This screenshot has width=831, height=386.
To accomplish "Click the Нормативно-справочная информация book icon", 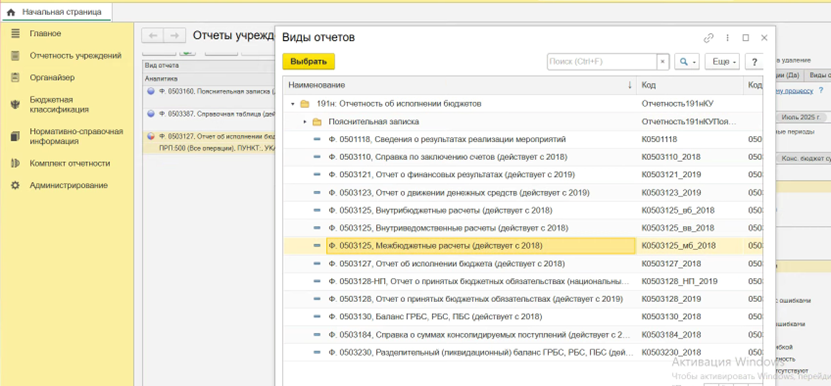I will 15,136.
